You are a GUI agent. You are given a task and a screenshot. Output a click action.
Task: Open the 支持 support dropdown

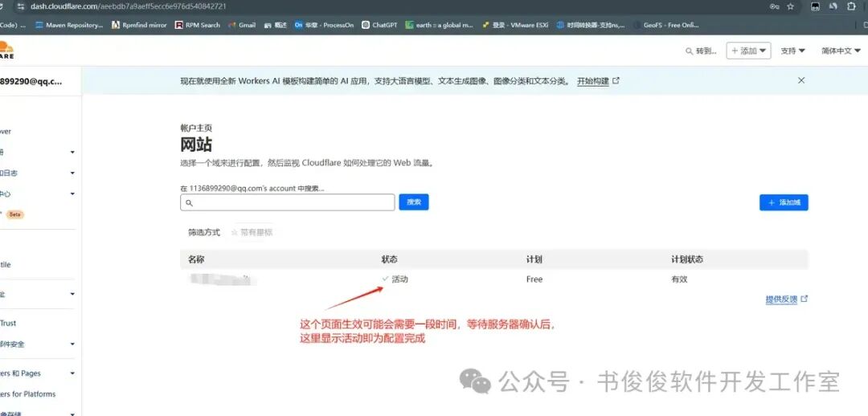(792, 51)
